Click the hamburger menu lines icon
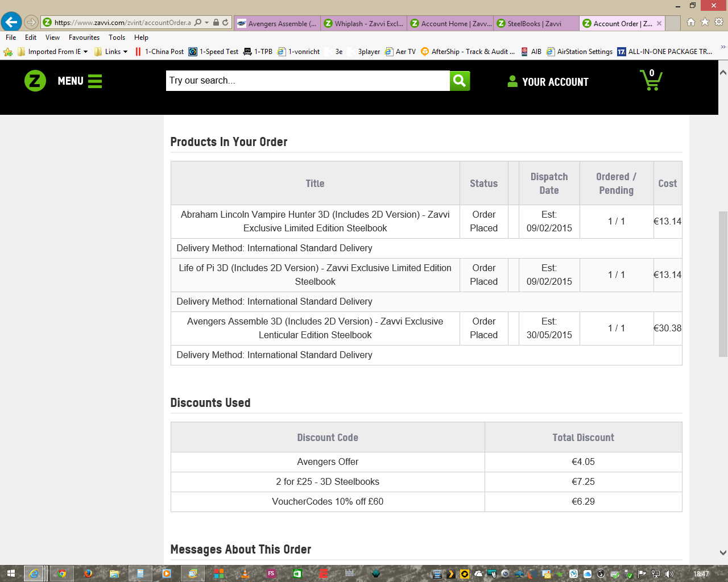This screenshot has height=582, width=728. point(95,81)
